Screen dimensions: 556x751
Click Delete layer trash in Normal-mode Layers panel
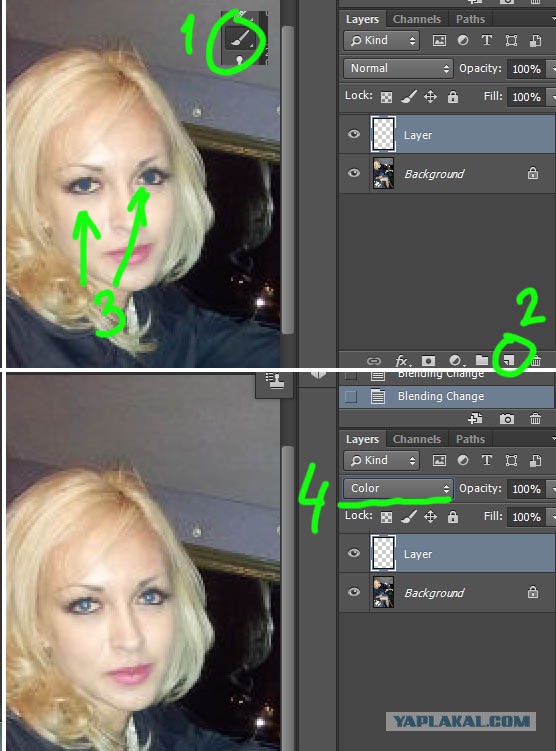point(536,360)
